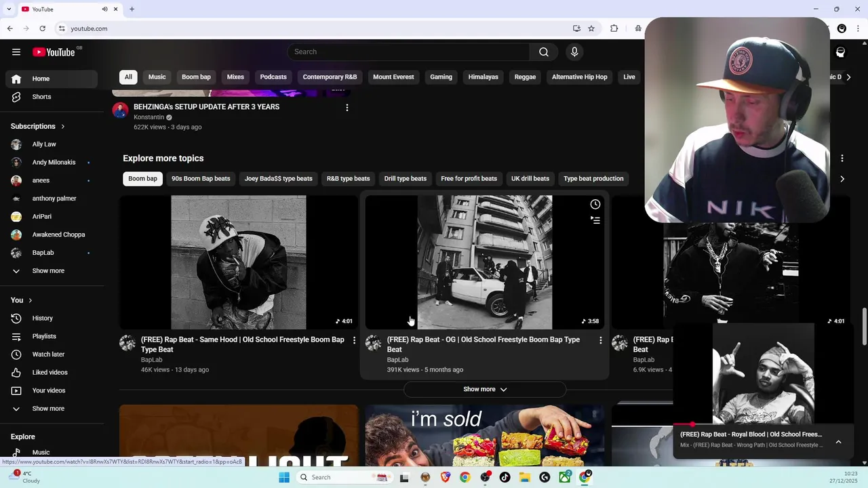Open File Explorer from the taskbar

click(525, 478)
